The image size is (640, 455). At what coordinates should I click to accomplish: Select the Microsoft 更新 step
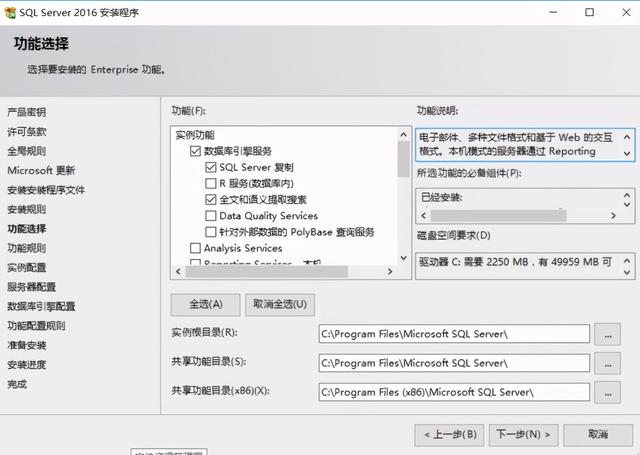click(x=41, y=171)
